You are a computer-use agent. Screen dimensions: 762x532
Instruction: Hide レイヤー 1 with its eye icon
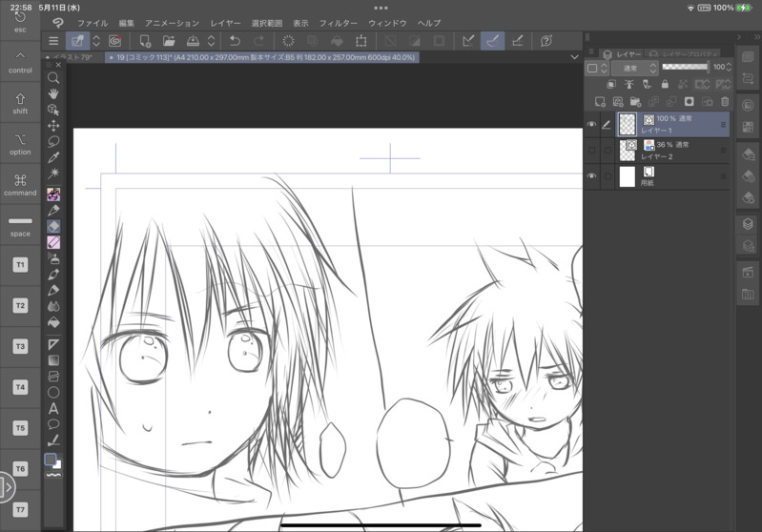click(591, 124)
